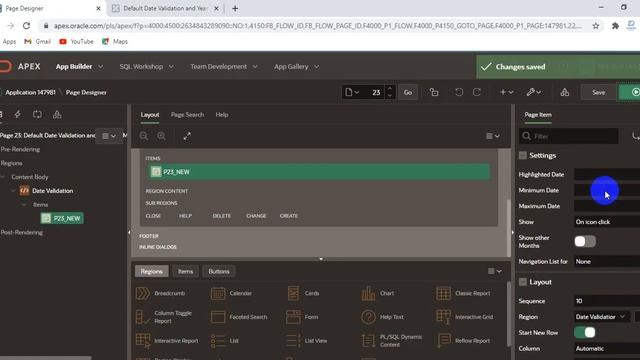Open the Show select list

pyautogui.click(x=607, y=222)
